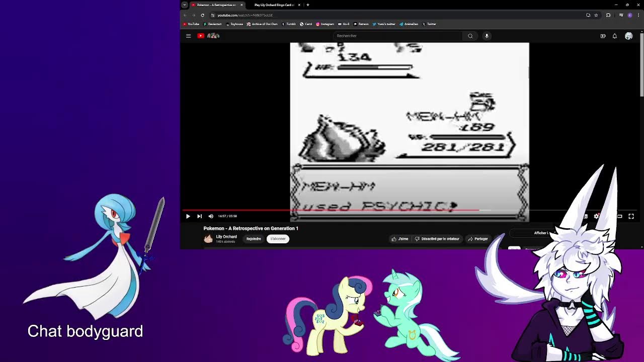Open the Toyhouse bookmark
Viewport: 644px width, 362px height.
tap(234, 24)
